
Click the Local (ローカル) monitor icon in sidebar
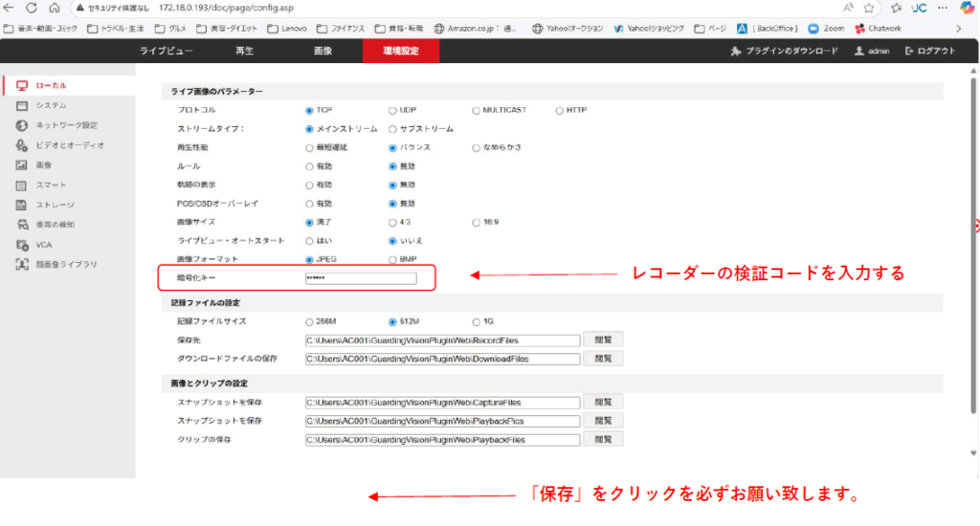pos(22,86)
